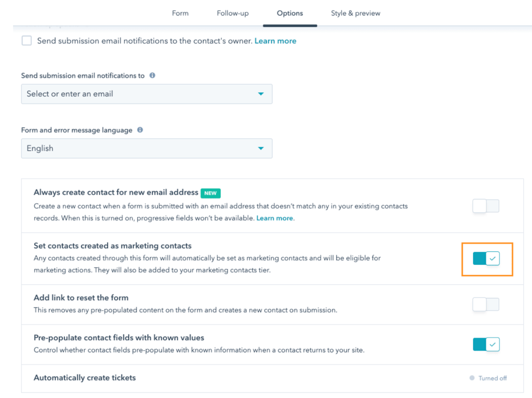
Task: Select the Options tab
Action: pyautogui.click(x=290, y=13)
